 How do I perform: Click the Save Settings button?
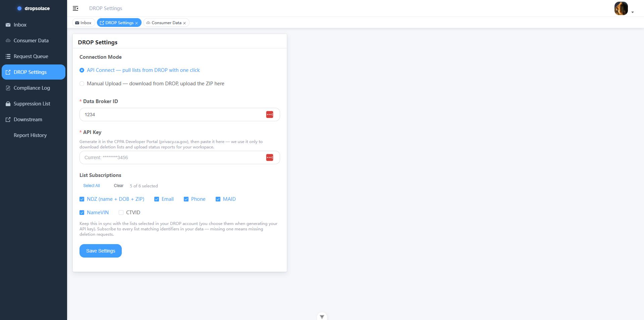coord(101,251)
